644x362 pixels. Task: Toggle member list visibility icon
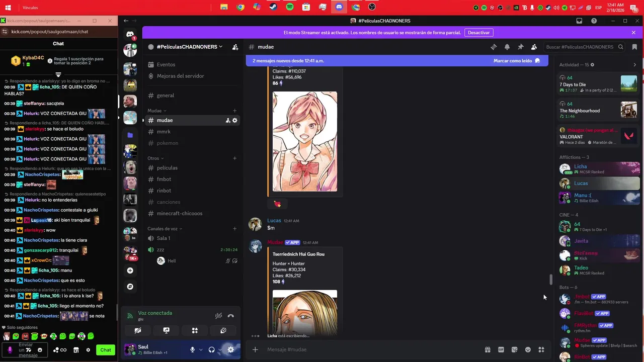click(x=534, y=47)
